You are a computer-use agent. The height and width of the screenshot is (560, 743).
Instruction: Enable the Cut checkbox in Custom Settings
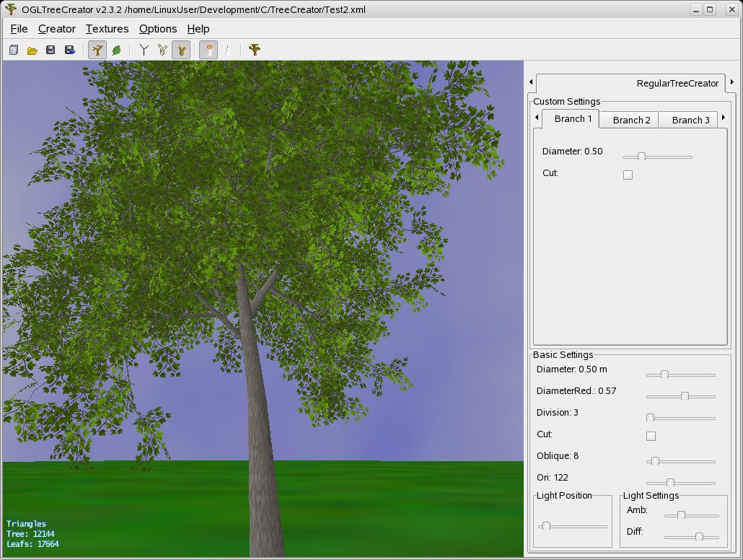628,175
